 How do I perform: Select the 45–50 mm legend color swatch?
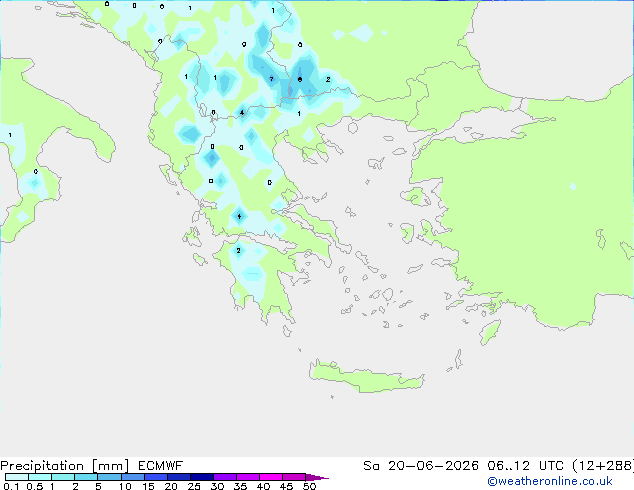[294, 477]
